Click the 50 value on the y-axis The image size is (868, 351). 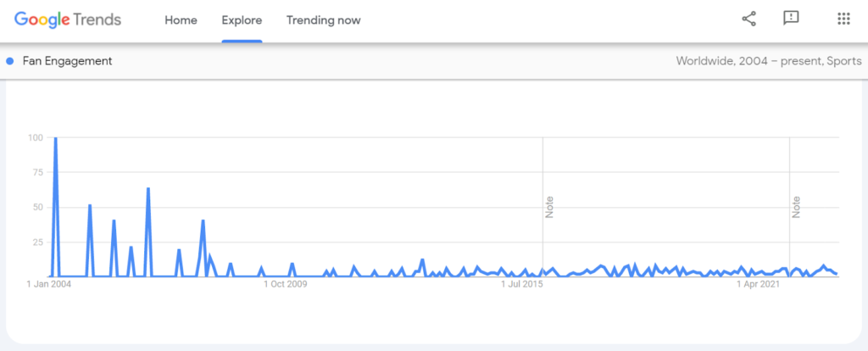click(36, 207)
